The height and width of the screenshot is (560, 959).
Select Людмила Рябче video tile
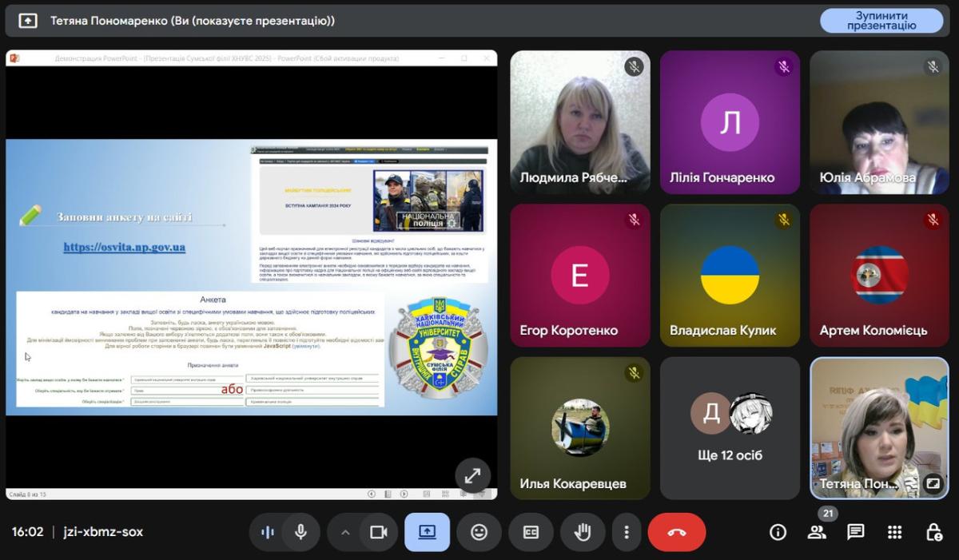(x=579, y=122)
